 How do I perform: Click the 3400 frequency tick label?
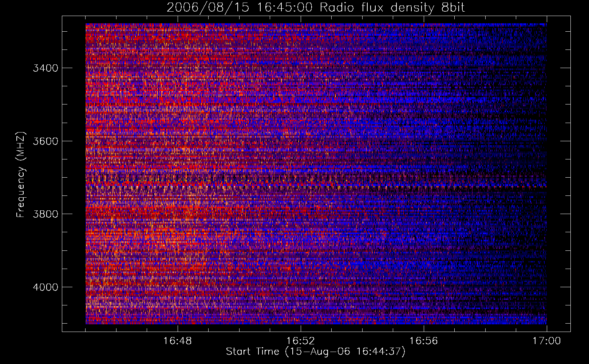click(x=46, y=68)
